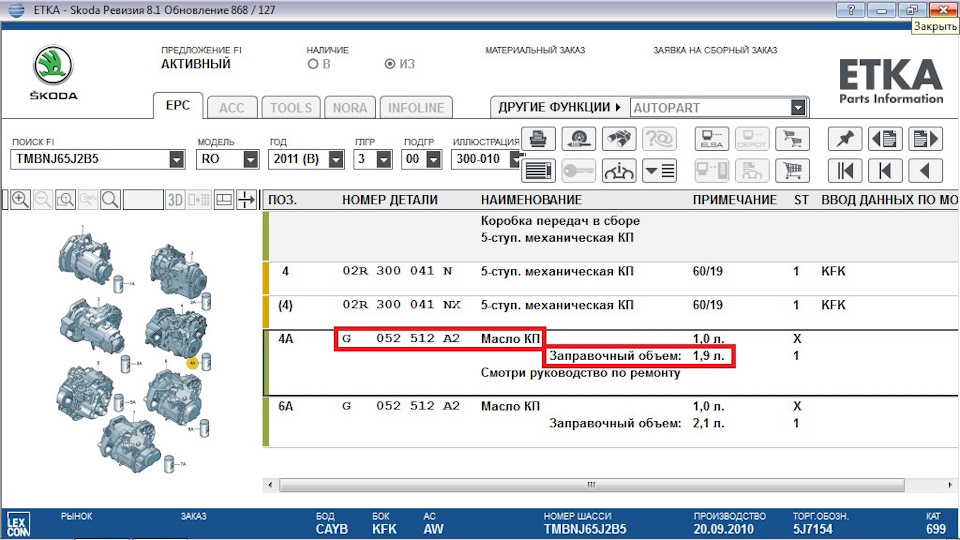
Task: Switch to the TOOLS tab
Action: coord(291,108)
